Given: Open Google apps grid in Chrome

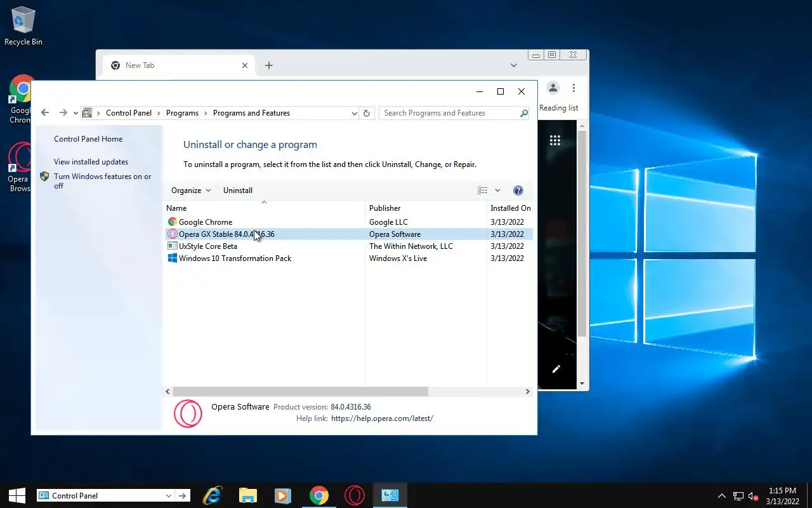Looking at the screenshot, I should pos(555,141).
